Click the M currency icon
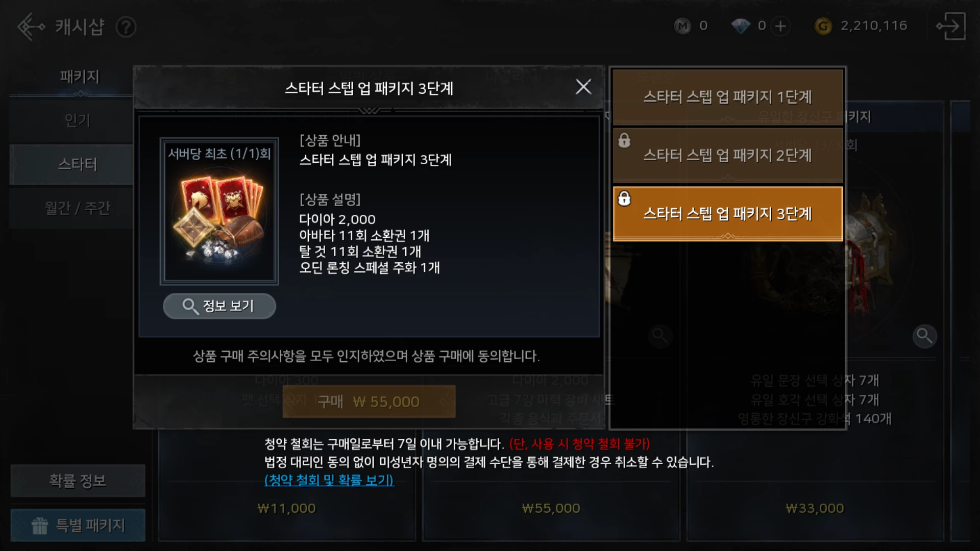The height and width of the screenshot is (551, 980). pos(682,26)
